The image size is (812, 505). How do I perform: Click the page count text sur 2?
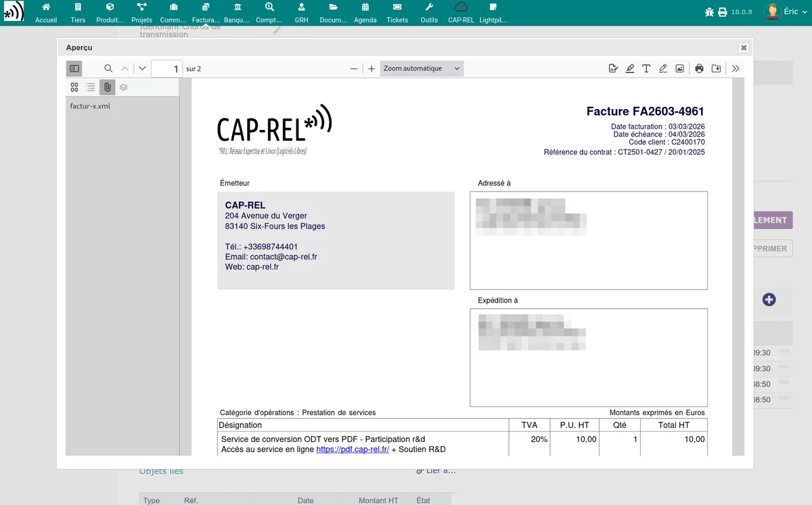click(194, 68)
